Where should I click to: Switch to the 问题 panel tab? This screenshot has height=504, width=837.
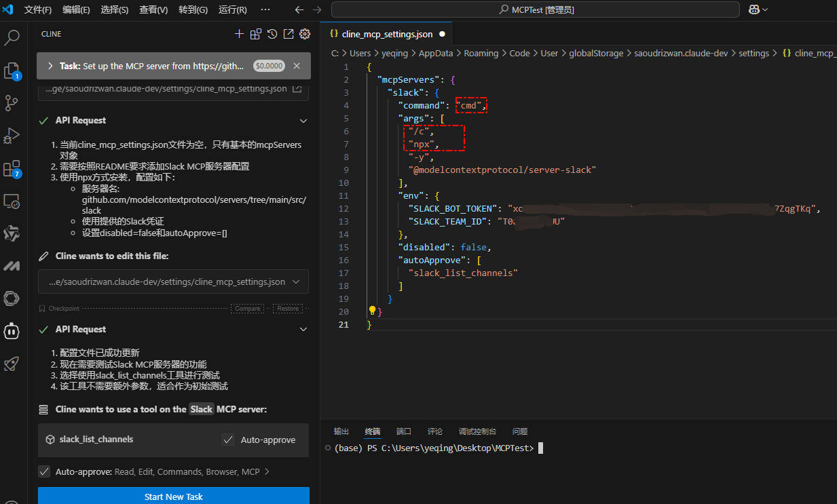[520, 431]
